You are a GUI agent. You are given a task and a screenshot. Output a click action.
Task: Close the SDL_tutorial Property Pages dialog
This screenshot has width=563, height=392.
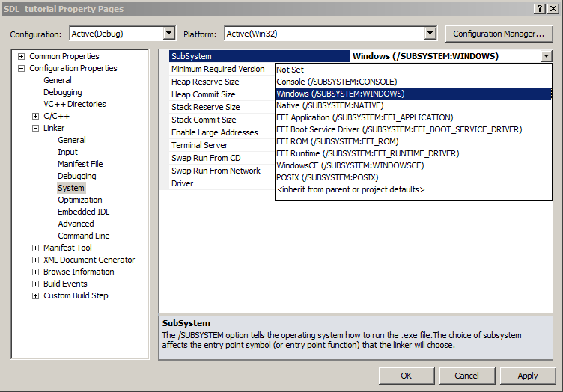tap(553, 9)
